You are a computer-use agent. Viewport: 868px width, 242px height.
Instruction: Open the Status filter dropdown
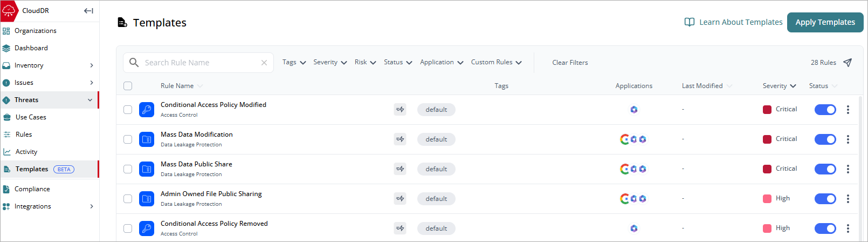click(398, 63)
